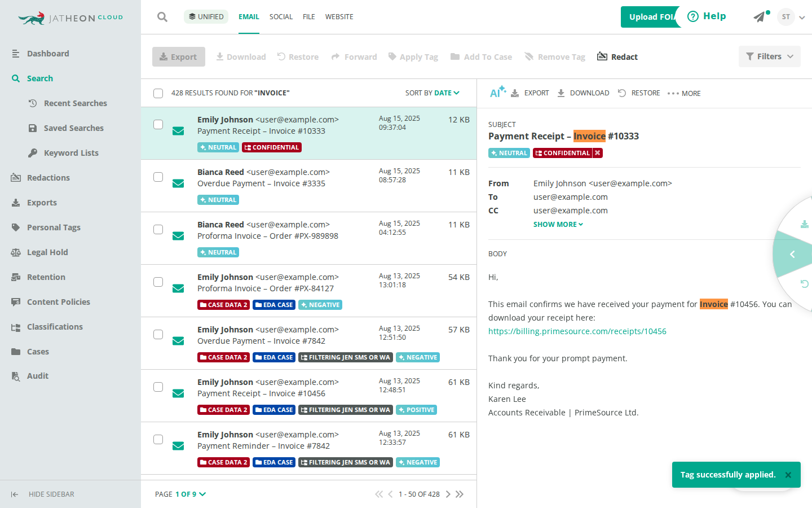Tick checkbox for 'Proforma Invoice – Order #PX-989898'
This screenshot has height=508, width=812.
tap(158, 229)
